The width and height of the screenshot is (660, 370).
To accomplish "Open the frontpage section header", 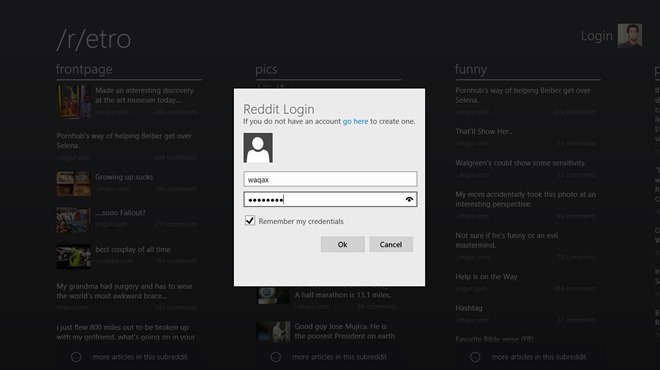I will click(84, 69).
